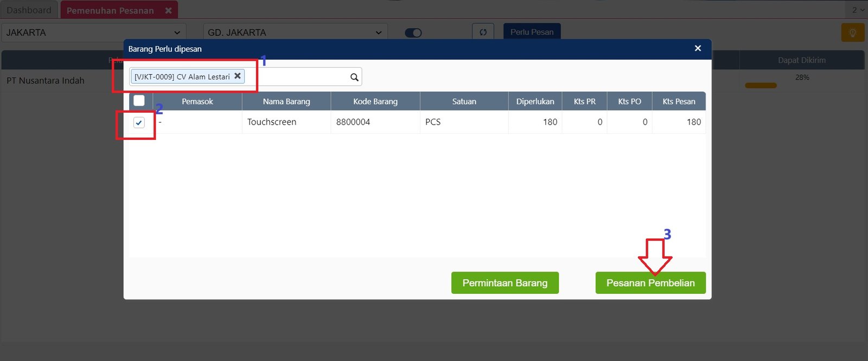Click the Pesanan Pembelian button
The height and width of the screenshot is (361, 868).
[650, 283]
